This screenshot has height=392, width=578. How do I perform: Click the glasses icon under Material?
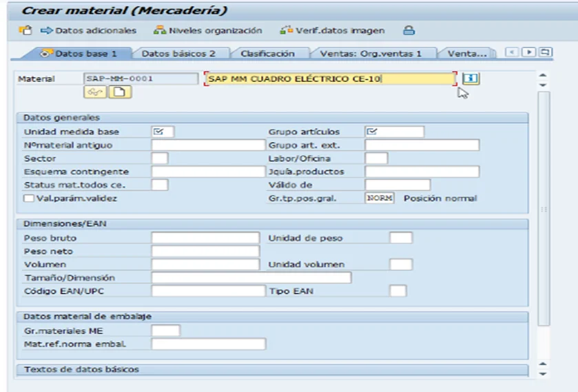95,92
